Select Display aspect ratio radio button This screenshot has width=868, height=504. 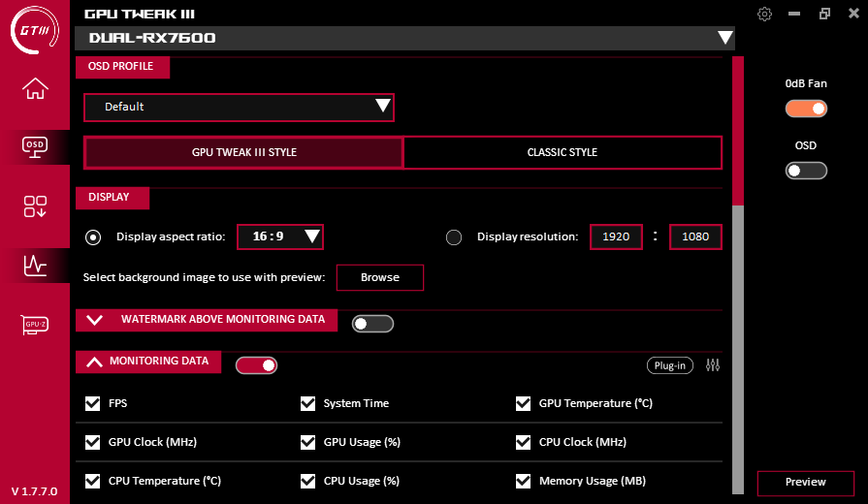(93, 237)
